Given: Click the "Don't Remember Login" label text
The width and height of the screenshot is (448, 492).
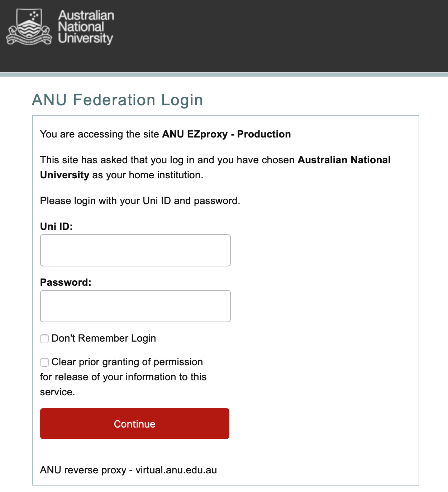Looking at the screenshot, I should click(x=104, y=338).
